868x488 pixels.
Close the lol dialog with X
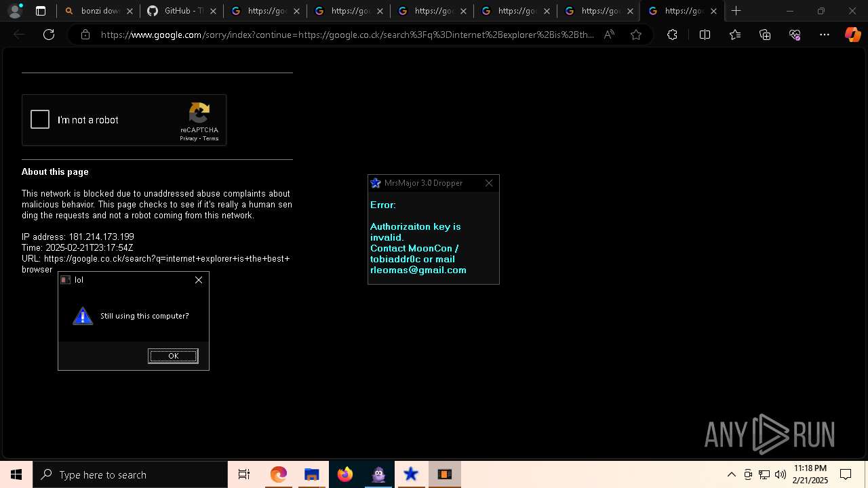coord(199,280)
